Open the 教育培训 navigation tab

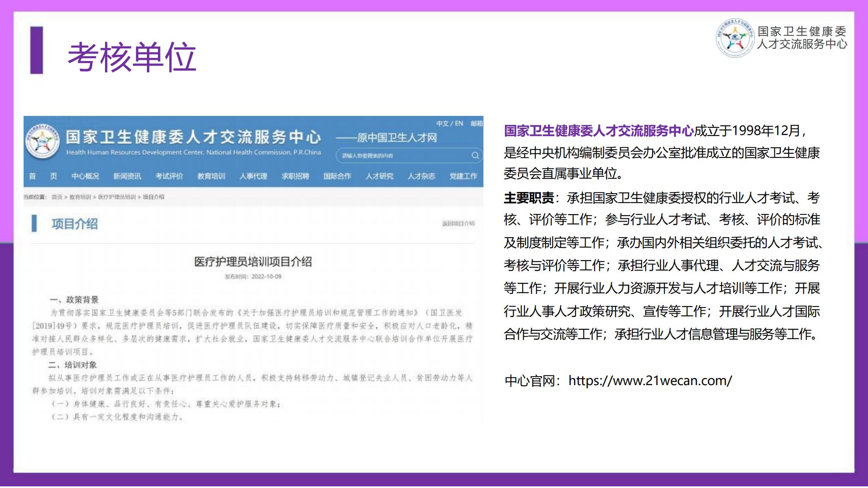211,176
